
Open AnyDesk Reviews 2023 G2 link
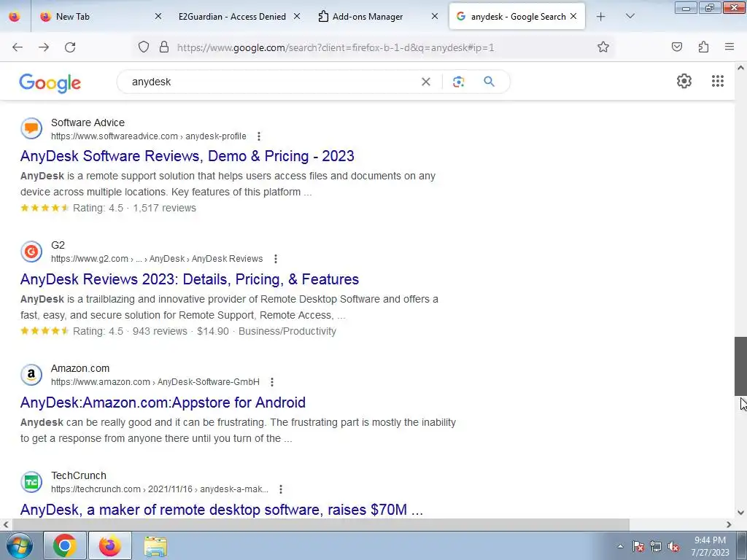[x=190, y=279]
